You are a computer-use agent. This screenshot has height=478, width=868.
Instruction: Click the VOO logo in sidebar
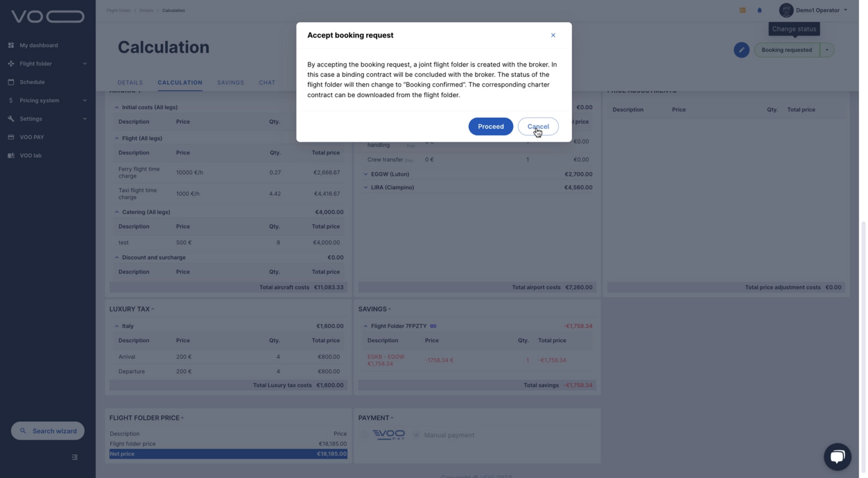pos(47,17)
